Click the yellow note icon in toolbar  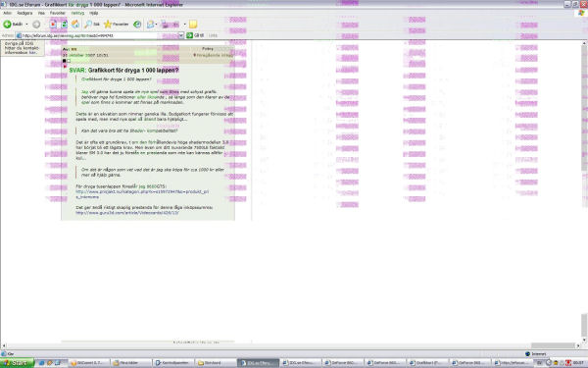pyautogui.click(x=193, y=25)
